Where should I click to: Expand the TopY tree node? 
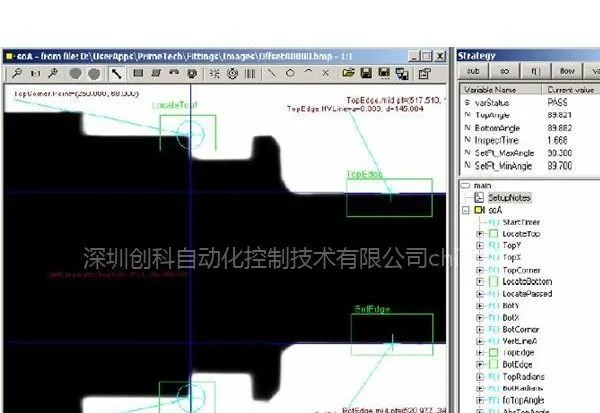[480, 245]
